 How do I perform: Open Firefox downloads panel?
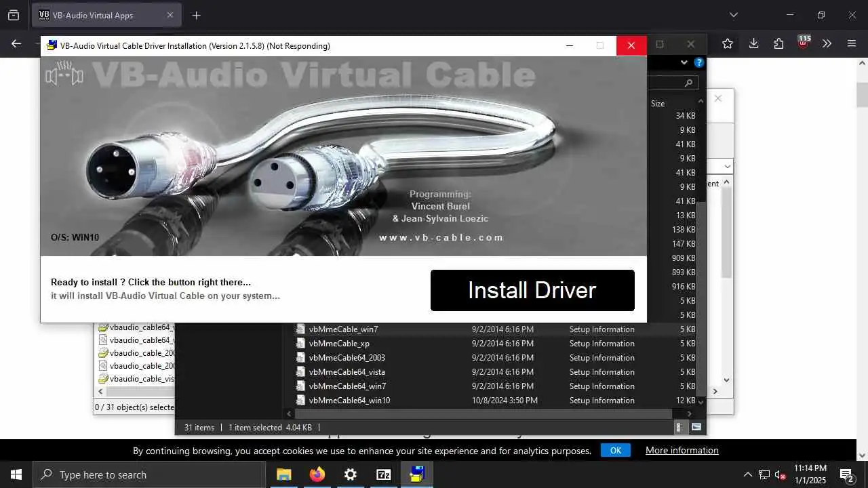(x=753, y=43)
